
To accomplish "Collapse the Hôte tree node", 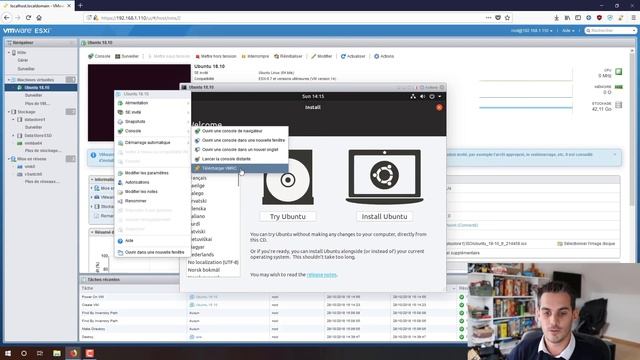I will (9, 53).
